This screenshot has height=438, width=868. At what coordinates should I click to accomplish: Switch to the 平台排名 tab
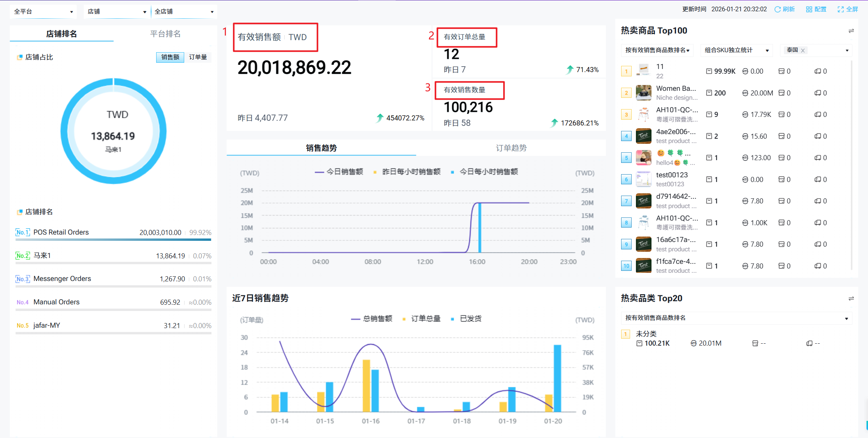(165, 34)
